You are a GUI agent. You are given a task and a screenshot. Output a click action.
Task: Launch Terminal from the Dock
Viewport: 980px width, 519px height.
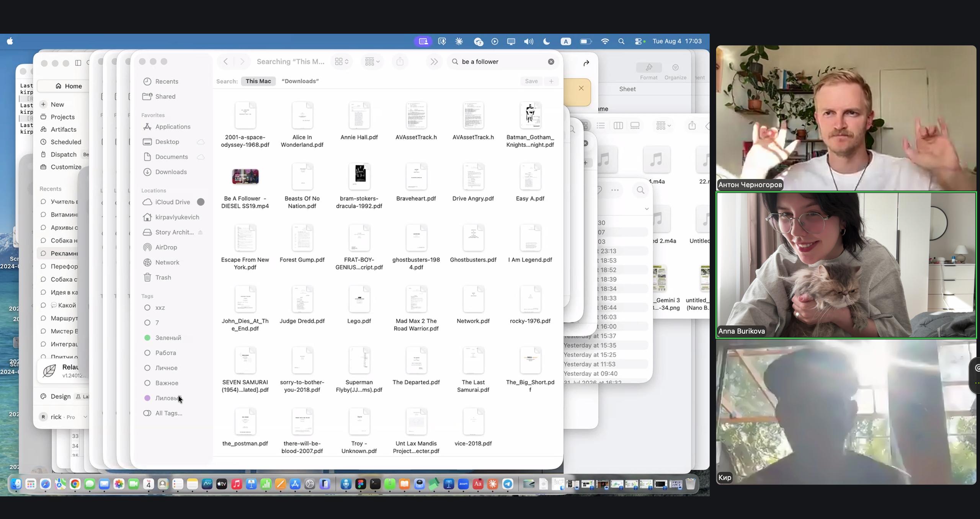pos(375,484)
